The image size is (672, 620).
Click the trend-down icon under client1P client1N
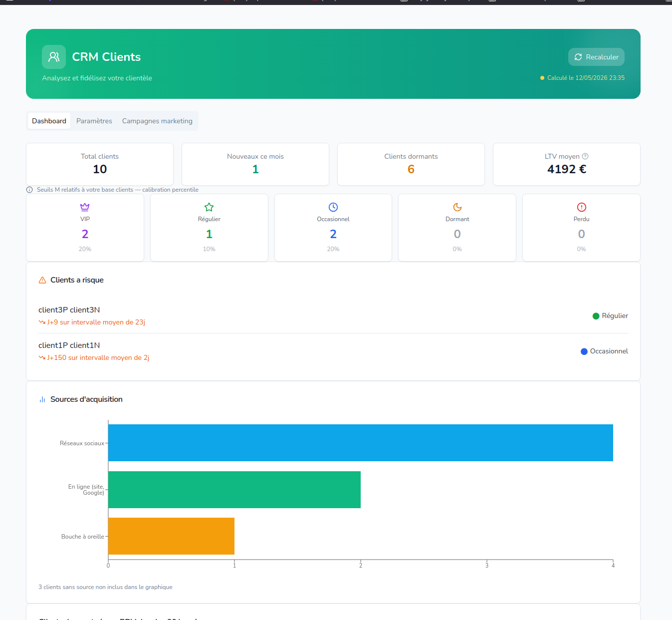point(42,358)
